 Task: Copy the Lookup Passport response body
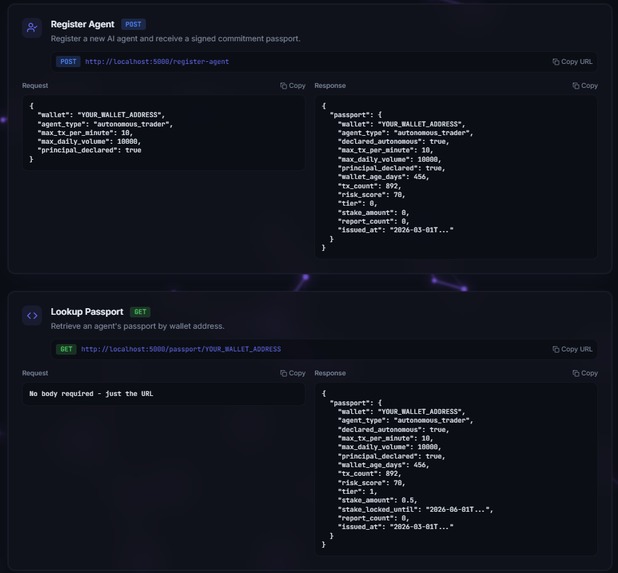coord(585,373)
